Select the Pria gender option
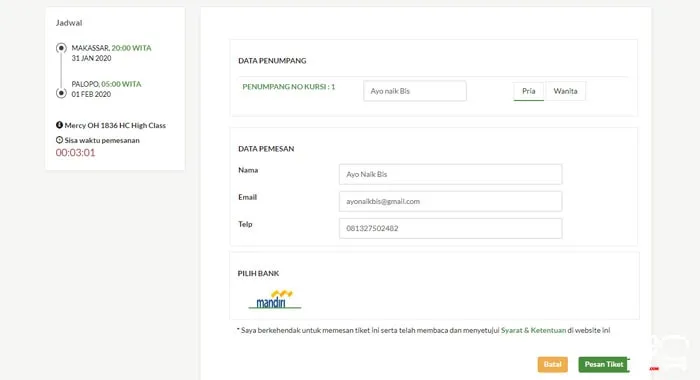The image size is (700, 380). click(529, 91)
